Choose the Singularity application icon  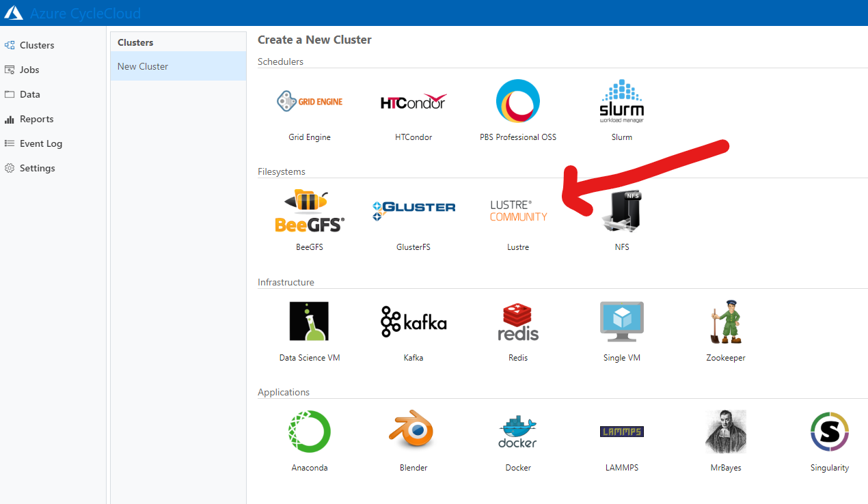coord(830,432)
